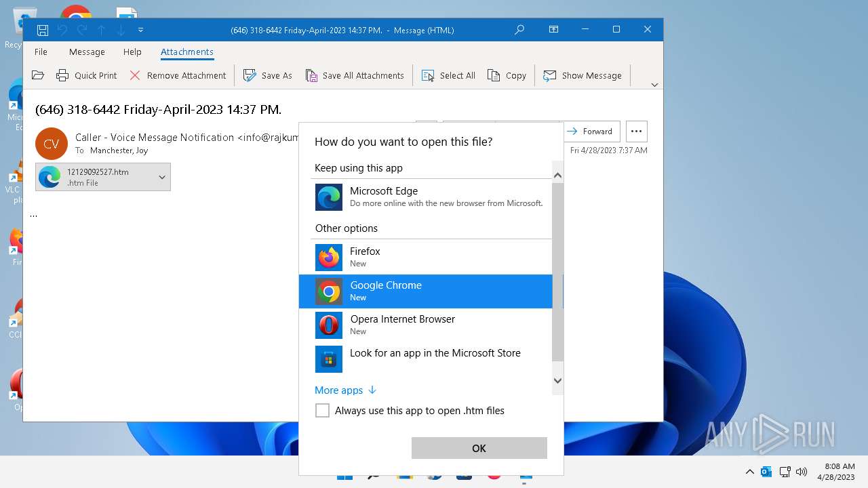Open ribbon display options icon
Image resolution: width=868 pixels, height=488 pixels.
coord(554,30)
